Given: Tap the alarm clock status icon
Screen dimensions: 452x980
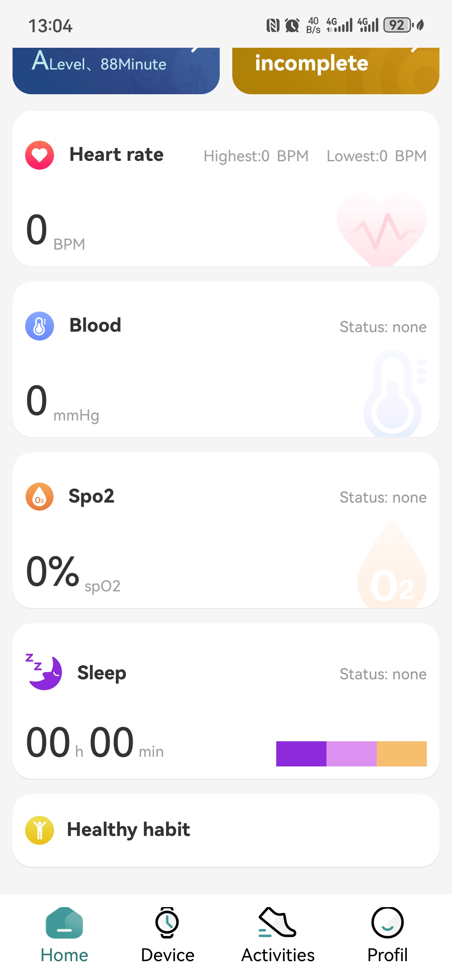Looking at the screenshot, I should point(292,25).
